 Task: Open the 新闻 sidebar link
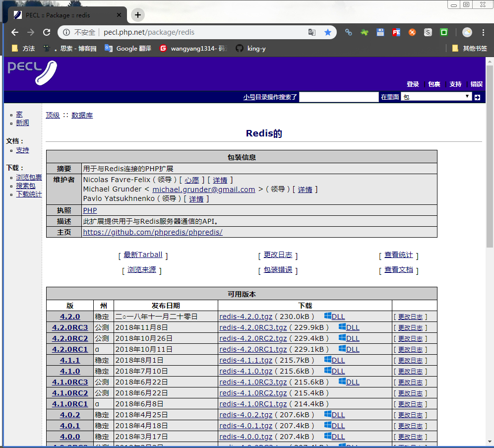[x=22, y=123]
